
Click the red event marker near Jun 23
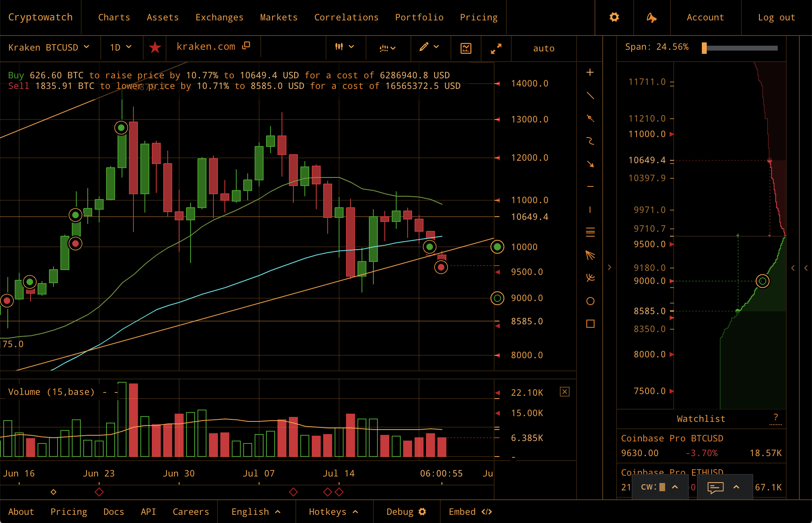pyautogui.click(x=99, y=492)
